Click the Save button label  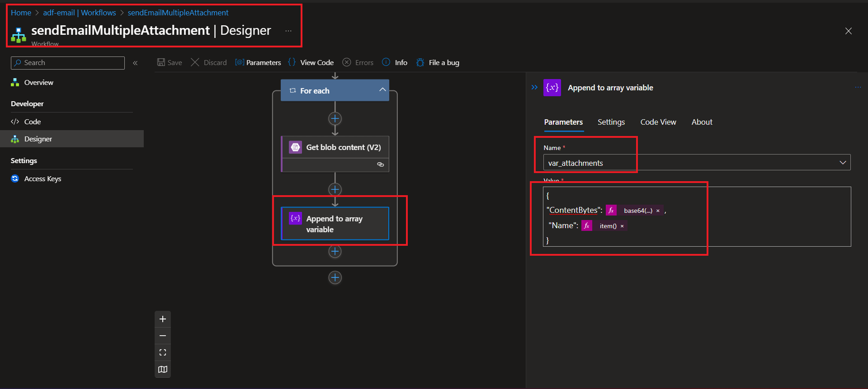175,63
